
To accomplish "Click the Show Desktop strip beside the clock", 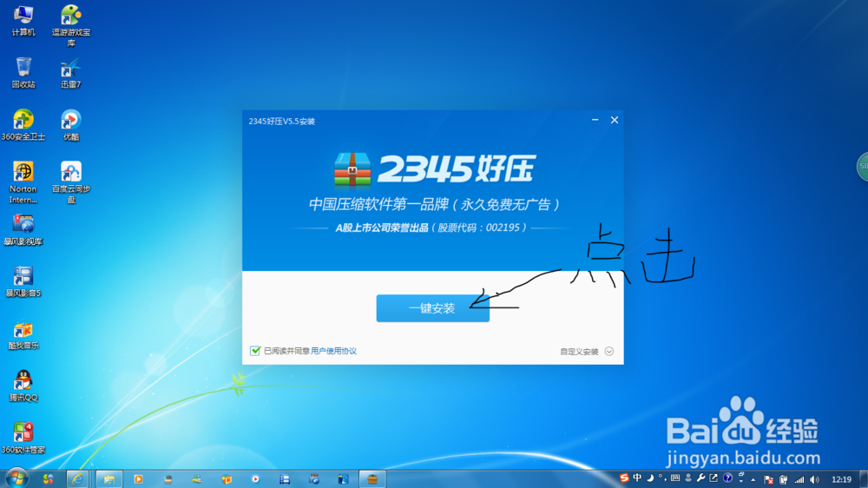I will point(864,479).
